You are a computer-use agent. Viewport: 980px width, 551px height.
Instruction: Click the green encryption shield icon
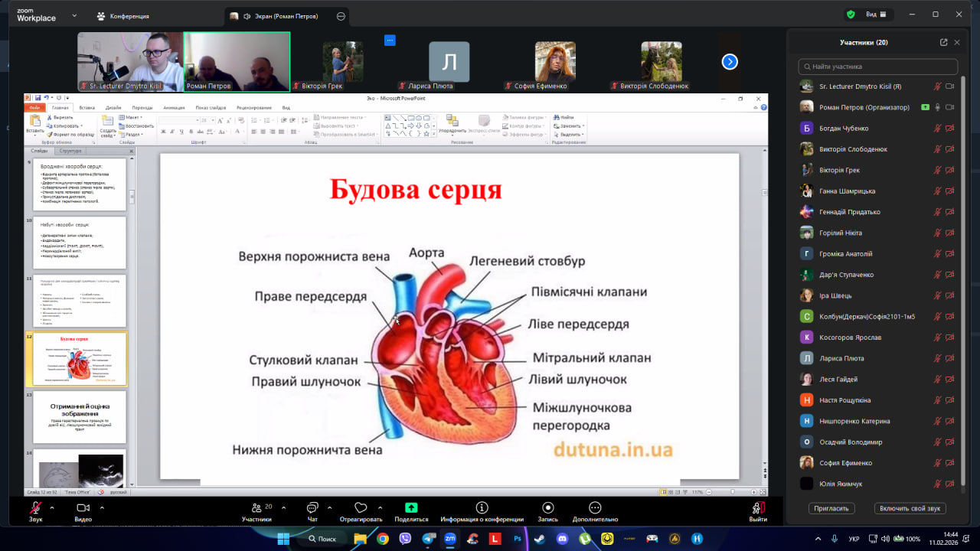pyautogui.click(x=851, y=15)
